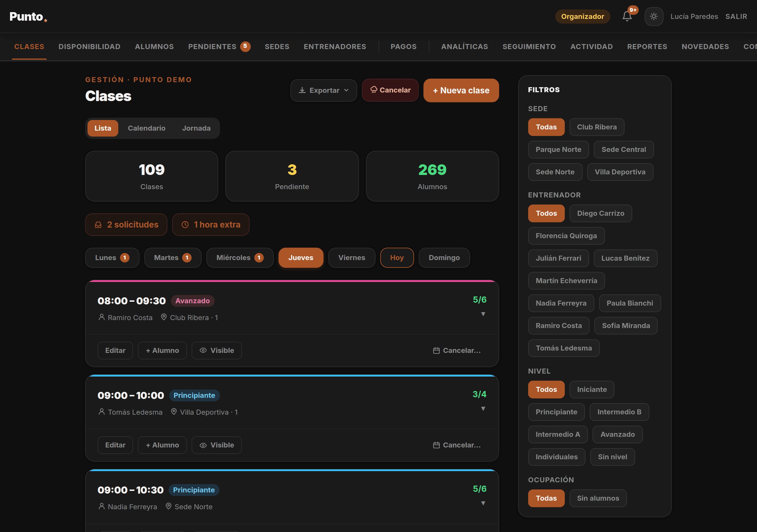Expand the 08:00–09:30 Avanzado class
This screenshot has width=757, height=532.
coord(483,314)
